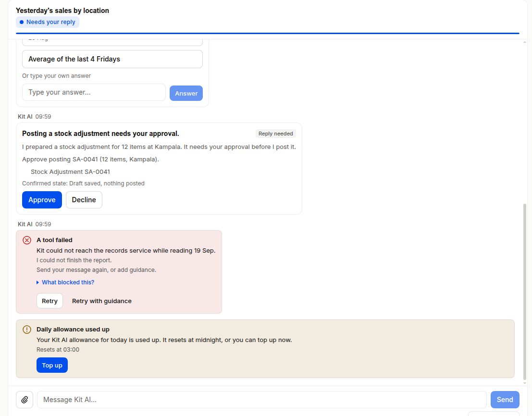Retry the failed report
Viewport: 532px width, 416px height.
click(49, 301)
